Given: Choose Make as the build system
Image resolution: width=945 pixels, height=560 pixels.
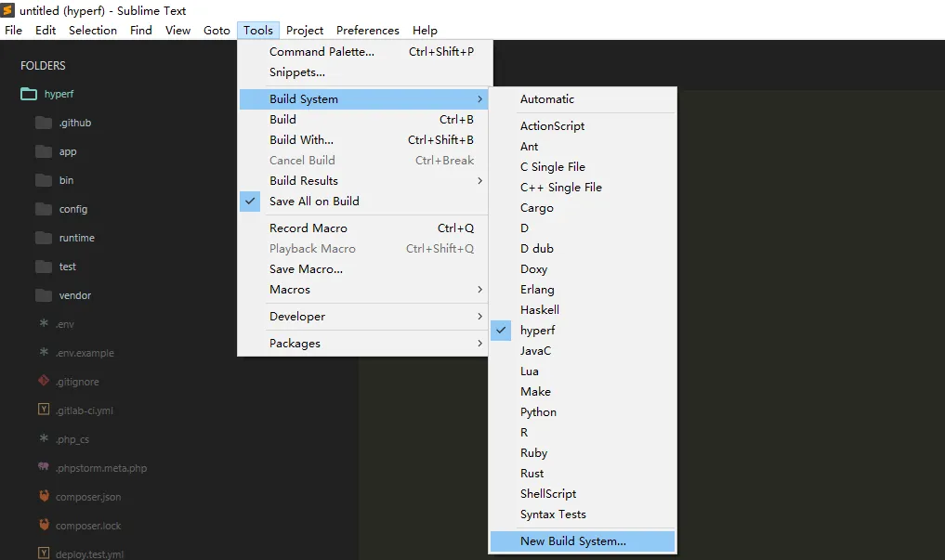Looking at the screenshot, I should pyautogui.click(x=583, y=392).
